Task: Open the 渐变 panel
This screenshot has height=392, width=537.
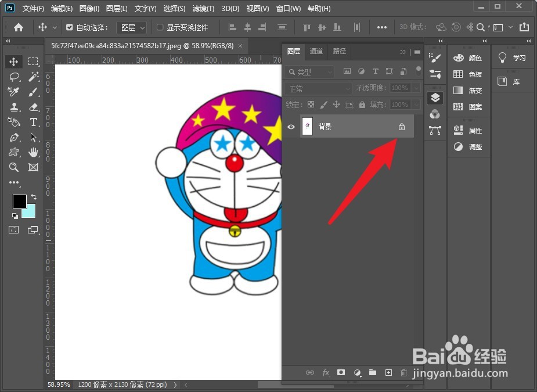Action: tap(468, 91)
